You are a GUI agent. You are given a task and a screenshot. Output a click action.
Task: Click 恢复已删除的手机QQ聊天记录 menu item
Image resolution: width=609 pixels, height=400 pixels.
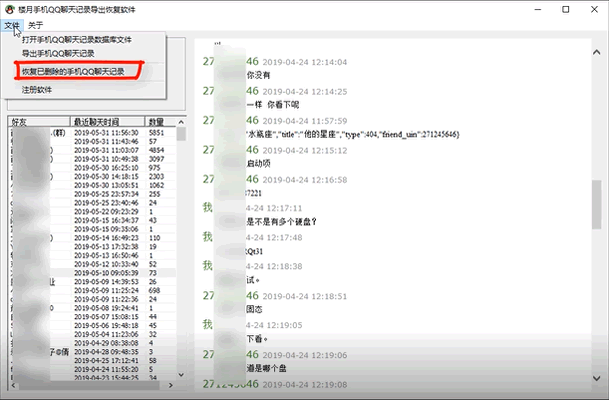tap(73, 71)
